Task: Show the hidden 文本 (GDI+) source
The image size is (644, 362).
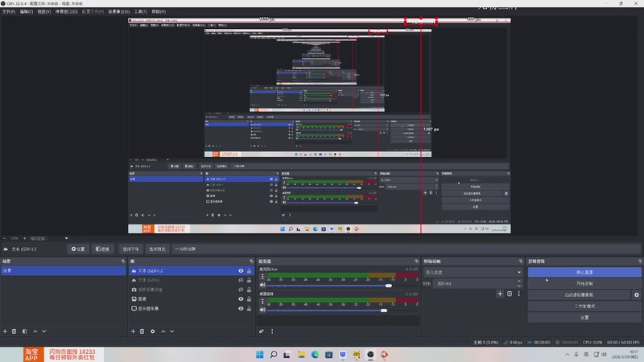Action: (x=241, y=280)
